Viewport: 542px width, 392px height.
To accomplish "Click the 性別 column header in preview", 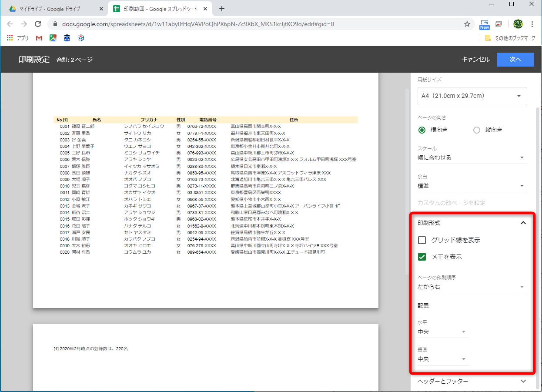I will [181, 120].
